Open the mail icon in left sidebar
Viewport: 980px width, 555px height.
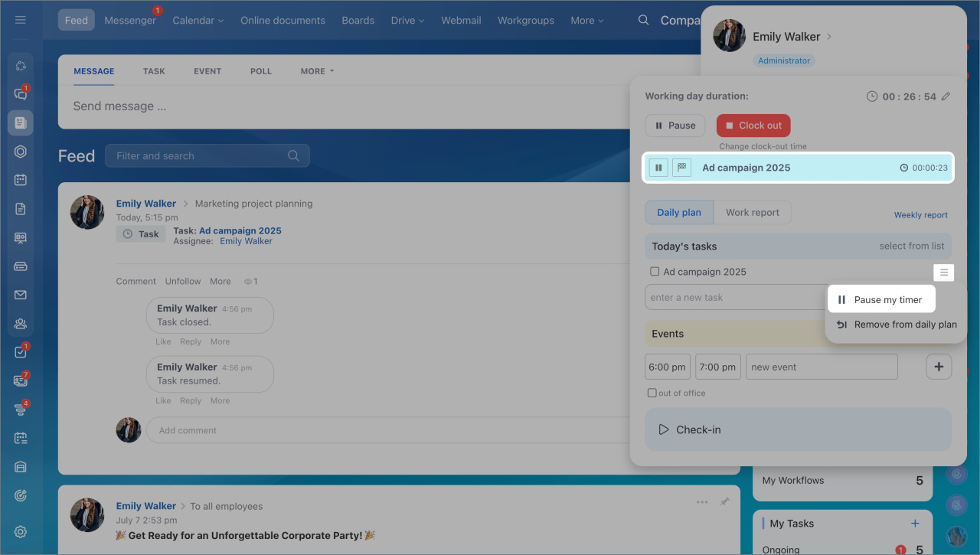(21, 295)
